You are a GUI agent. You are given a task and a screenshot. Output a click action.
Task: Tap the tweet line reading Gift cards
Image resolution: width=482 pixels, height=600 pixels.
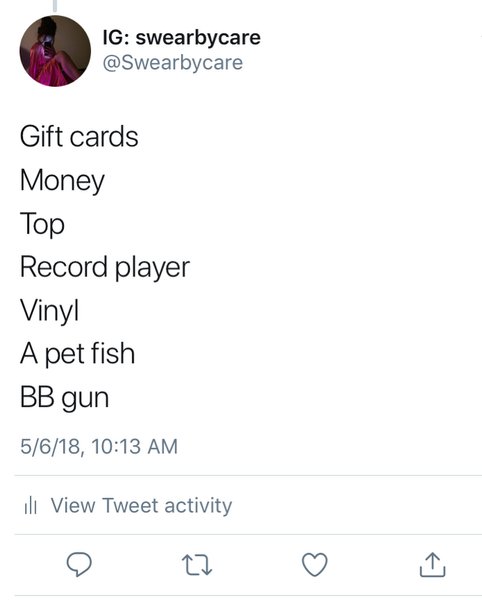point(79,137)
